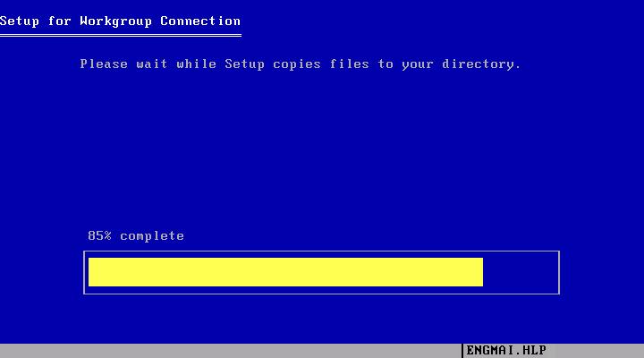
Task: Click the vertical divider before ENGMAI.HLP
Action: [462, 351]
